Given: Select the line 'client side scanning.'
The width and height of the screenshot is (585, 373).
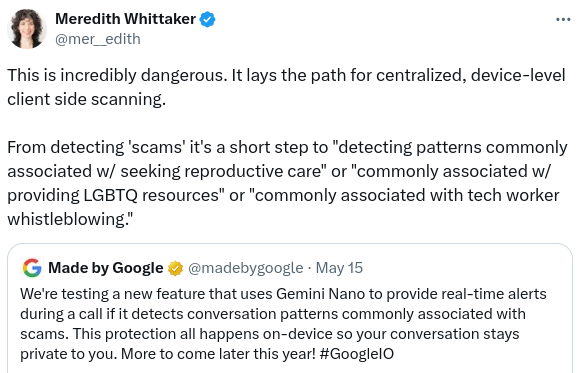Looking at the screenshot, I should coord(87,99).
